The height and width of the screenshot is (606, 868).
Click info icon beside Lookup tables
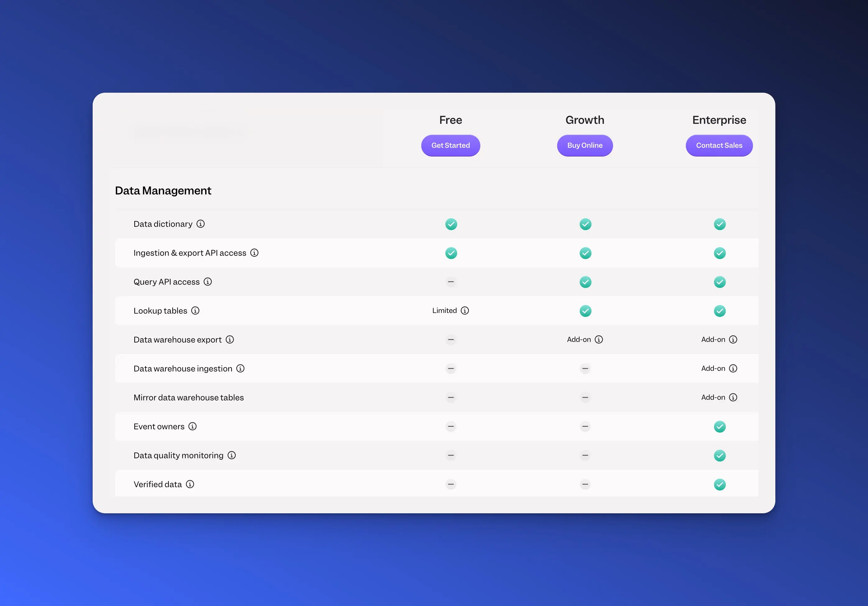pyautogui.click(x=195, y=310)
